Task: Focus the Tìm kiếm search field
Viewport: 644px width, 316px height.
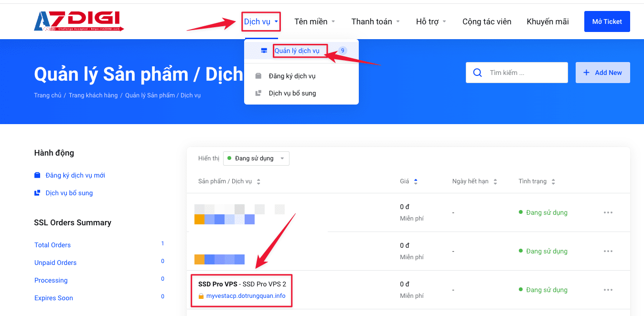Action: (x=526, y=73)
